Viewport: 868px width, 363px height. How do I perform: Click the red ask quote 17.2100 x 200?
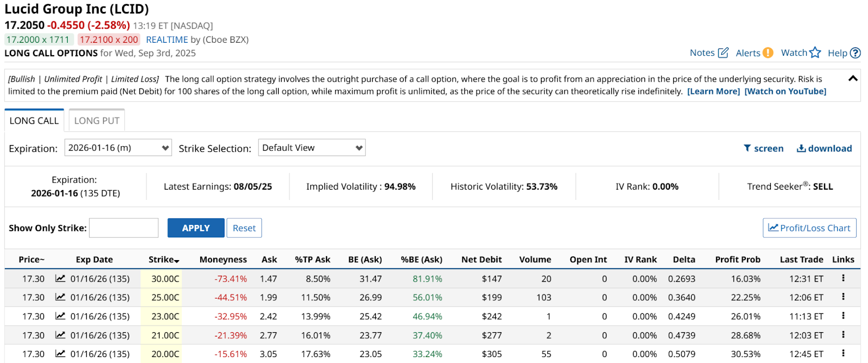pyautogui.click(x=108, y=40)
